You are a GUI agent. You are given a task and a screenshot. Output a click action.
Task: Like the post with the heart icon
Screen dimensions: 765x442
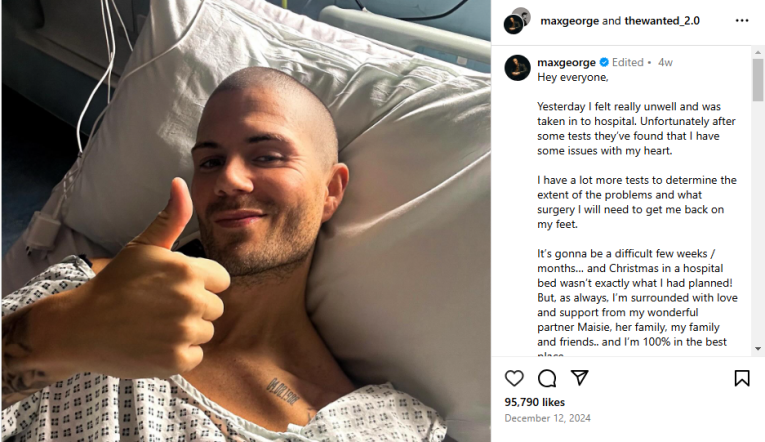pos(514,378)
